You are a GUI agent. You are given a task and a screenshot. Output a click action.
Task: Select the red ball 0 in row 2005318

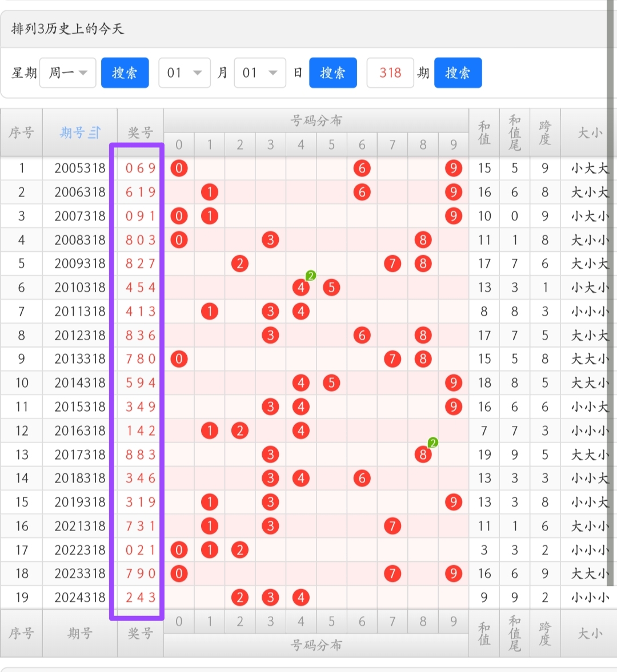[179, 168]
